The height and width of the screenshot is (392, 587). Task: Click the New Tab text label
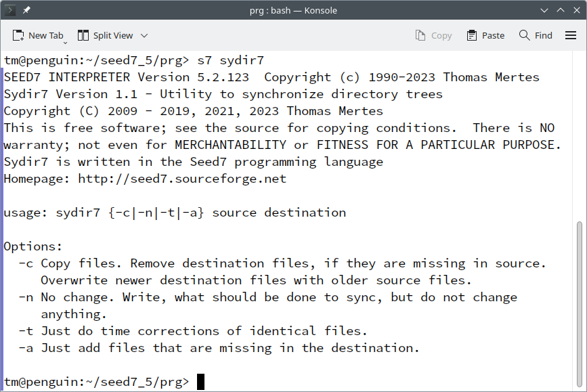coord(45,36)
